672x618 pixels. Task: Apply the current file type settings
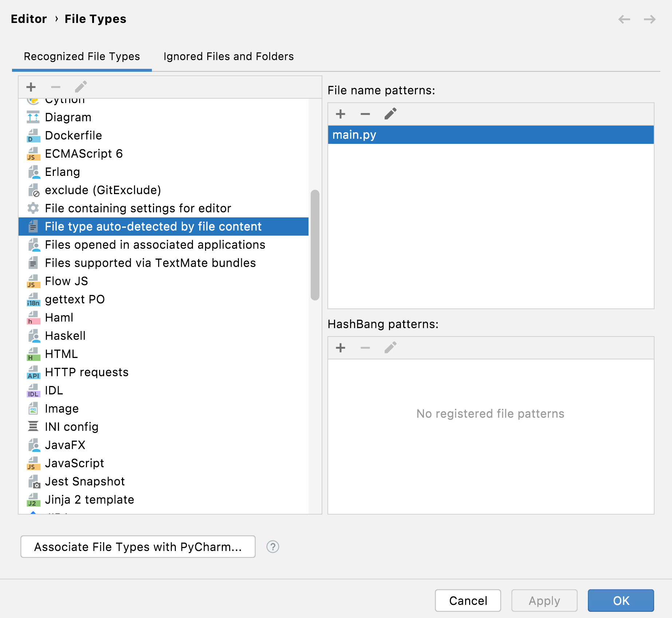pos(544,601)
